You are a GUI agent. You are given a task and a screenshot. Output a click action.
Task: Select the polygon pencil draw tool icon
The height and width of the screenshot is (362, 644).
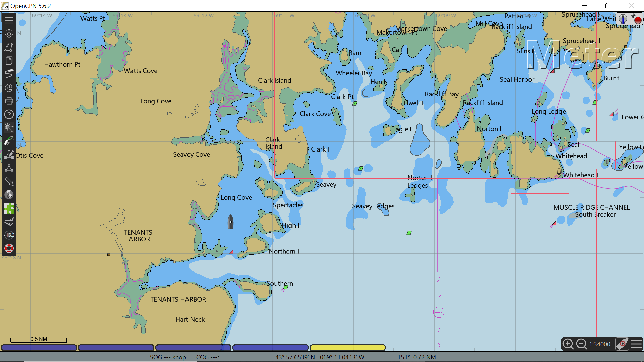click(9, 155)
